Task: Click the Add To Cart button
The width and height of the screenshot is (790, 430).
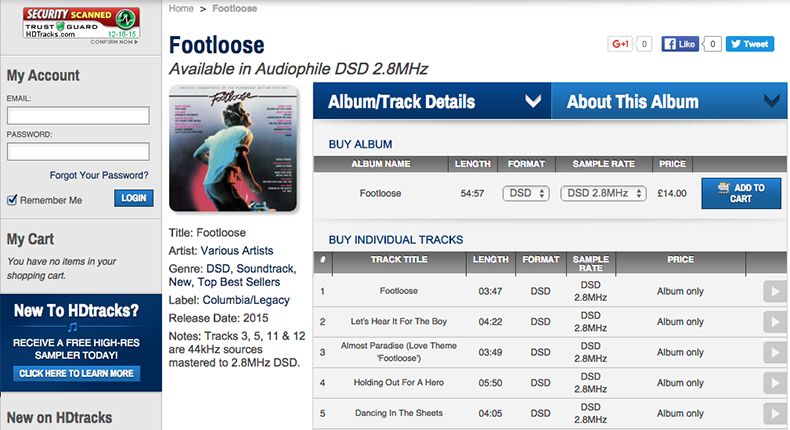Action: 741,193
